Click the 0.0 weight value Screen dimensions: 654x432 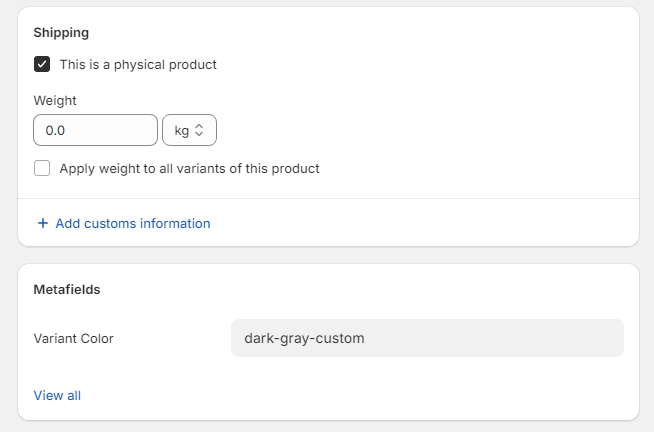(x=55, y=130)
